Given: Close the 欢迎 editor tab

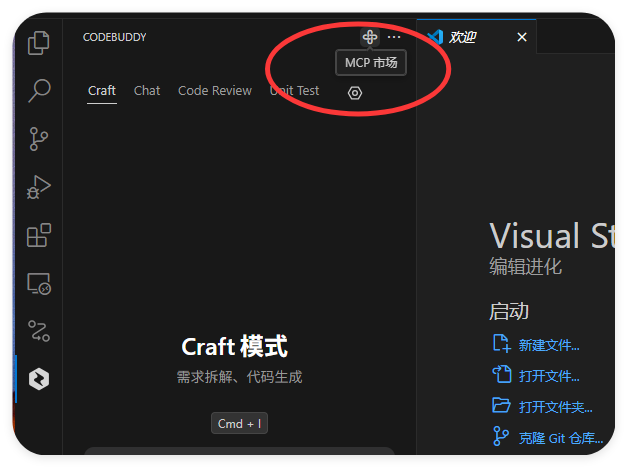Looking at the screenshot, I should [x=522, y=37].
